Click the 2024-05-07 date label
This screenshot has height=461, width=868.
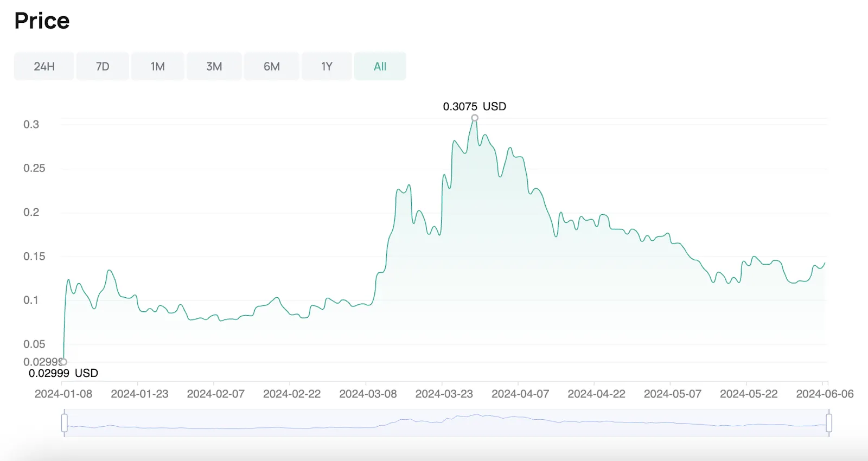pyautogui.click(x=673, y=394)
